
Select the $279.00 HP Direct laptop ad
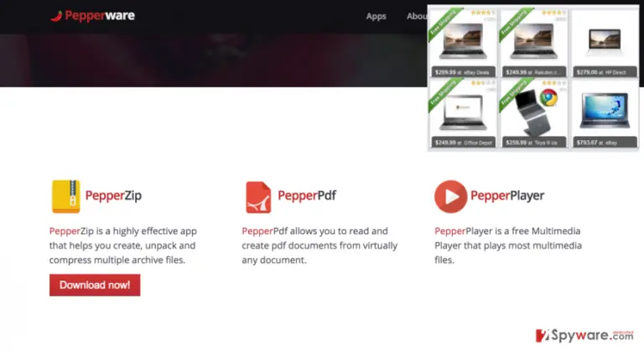605,43
